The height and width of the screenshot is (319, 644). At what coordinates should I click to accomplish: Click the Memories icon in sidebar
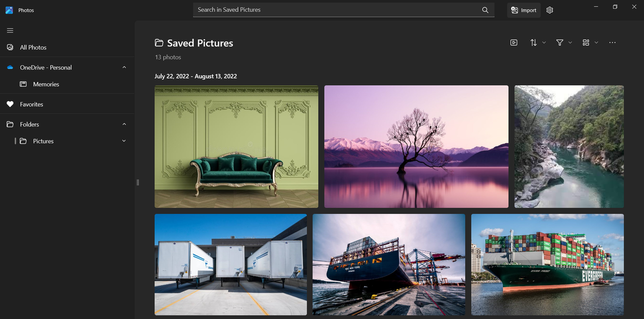[23, 84]
